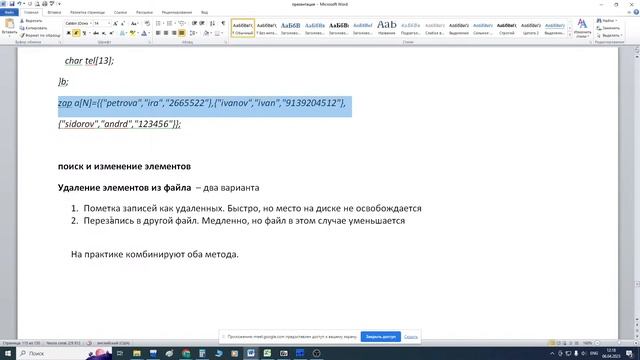Open the Customize Quick Access Toolbar arrow
The width and height of the screenshot is (640, 360).
pos(60,4)
